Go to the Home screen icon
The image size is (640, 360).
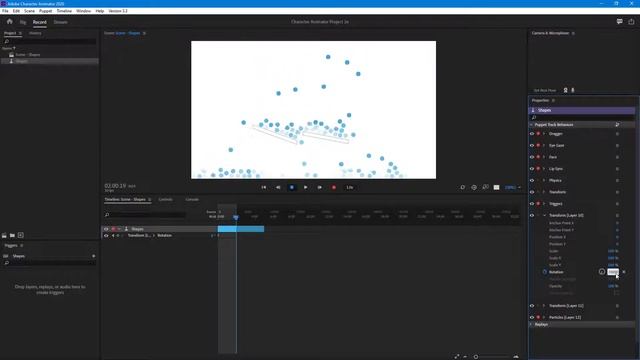click(x=9, y=22)
